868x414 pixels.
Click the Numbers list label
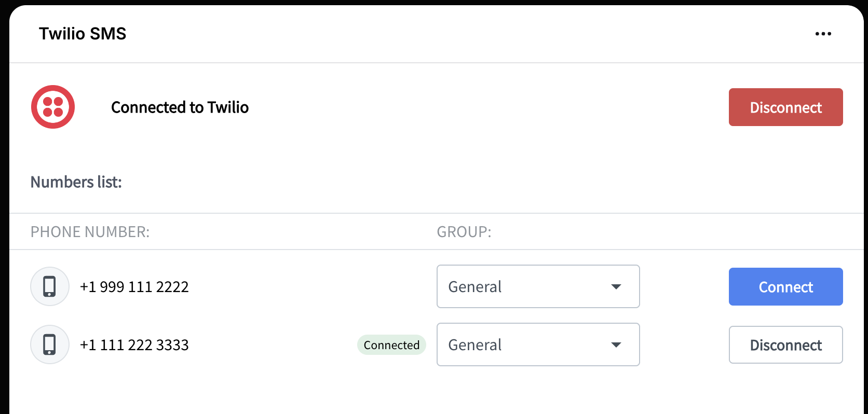point(76,182)
